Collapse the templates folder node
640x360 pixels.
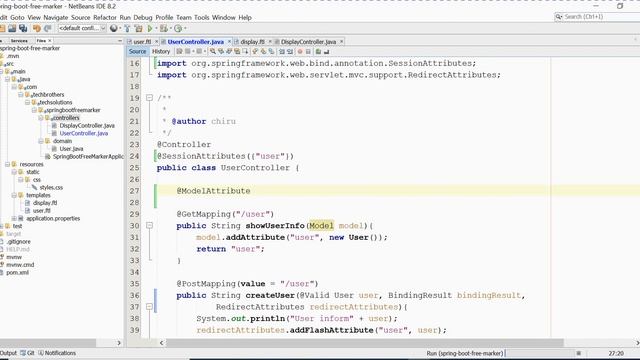tap(14, 196)
